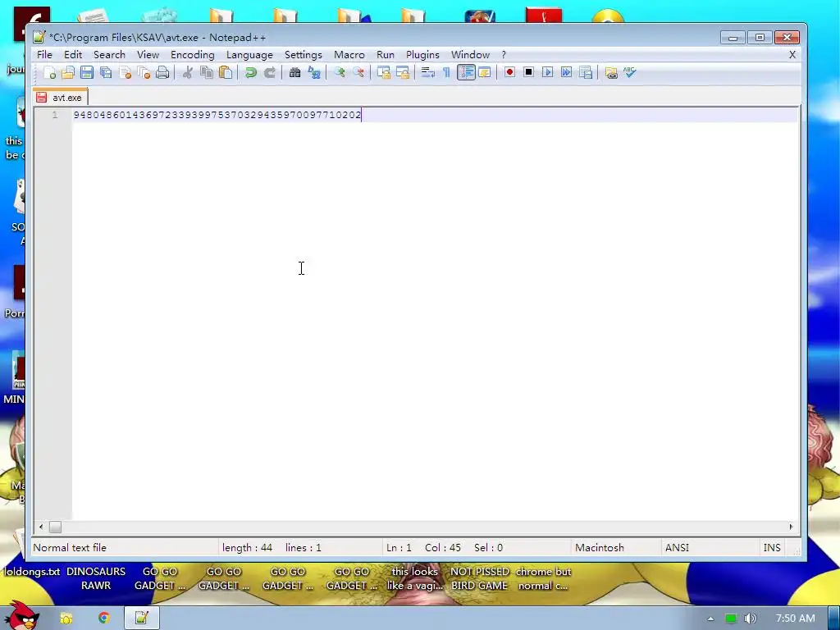
Task: Open the Language menu
Action: click(249, 55)
